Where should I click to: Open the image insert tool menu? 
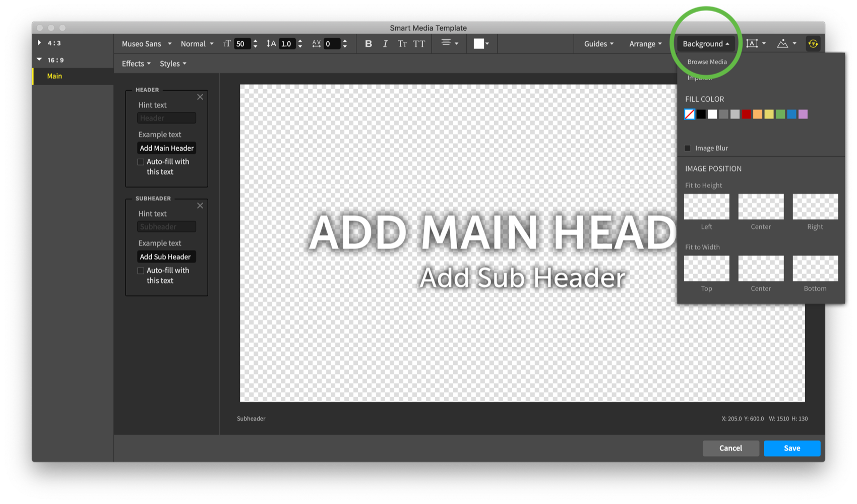pyautogui.click(x=786, y=44)
